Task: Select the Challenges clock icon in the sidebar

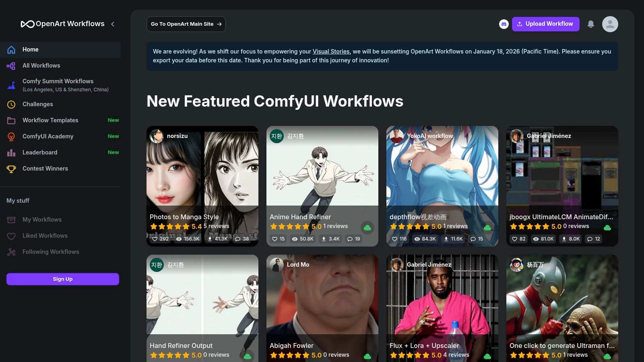Action: tap(11, 104)
